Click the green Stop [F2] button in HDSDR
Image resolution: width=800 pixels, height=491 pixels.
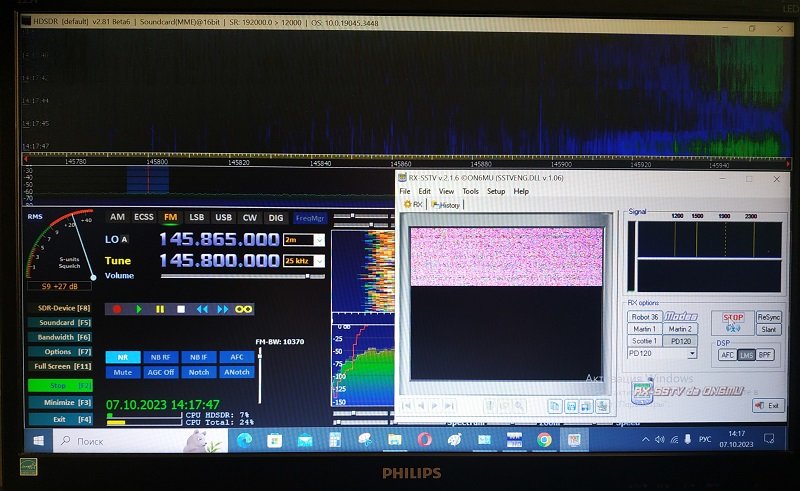[60, 386]
